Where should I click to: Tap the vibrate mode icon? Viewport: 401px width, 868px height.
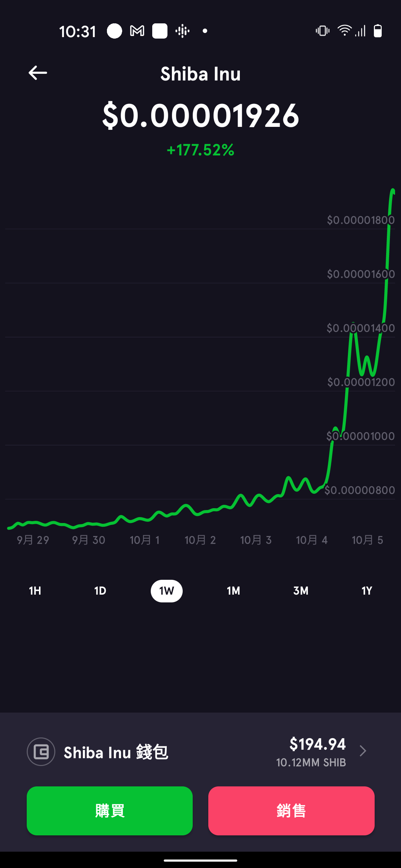(x=322, y=31)
